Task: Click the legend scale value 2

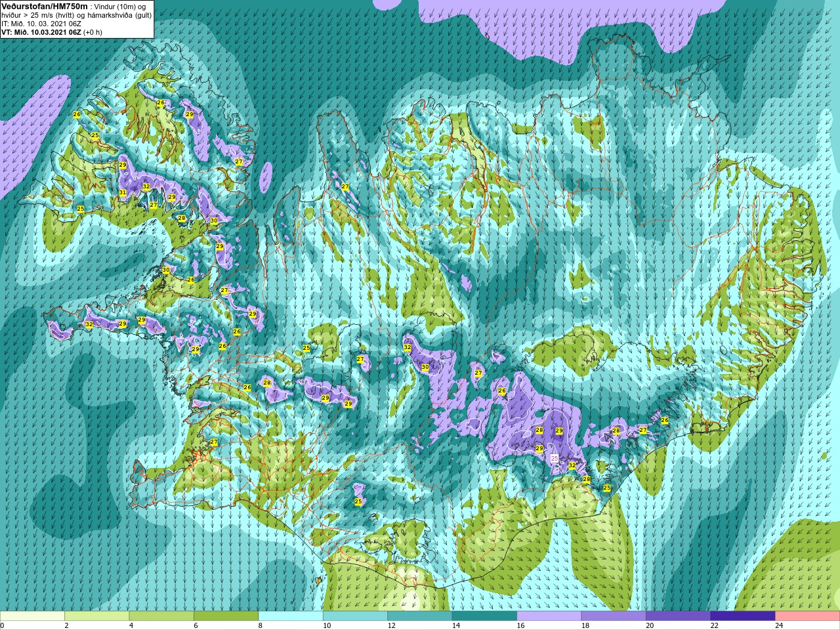Action: point(67,626)
